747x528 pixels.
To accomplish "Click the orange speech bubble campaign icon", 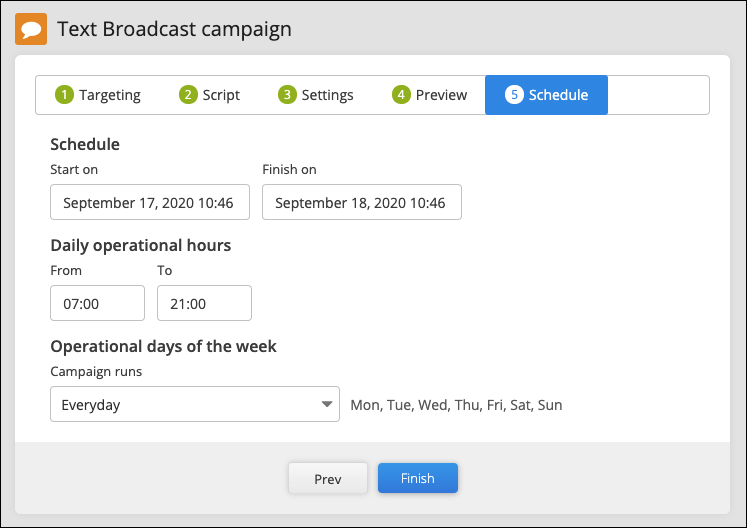I will point(31,29).
